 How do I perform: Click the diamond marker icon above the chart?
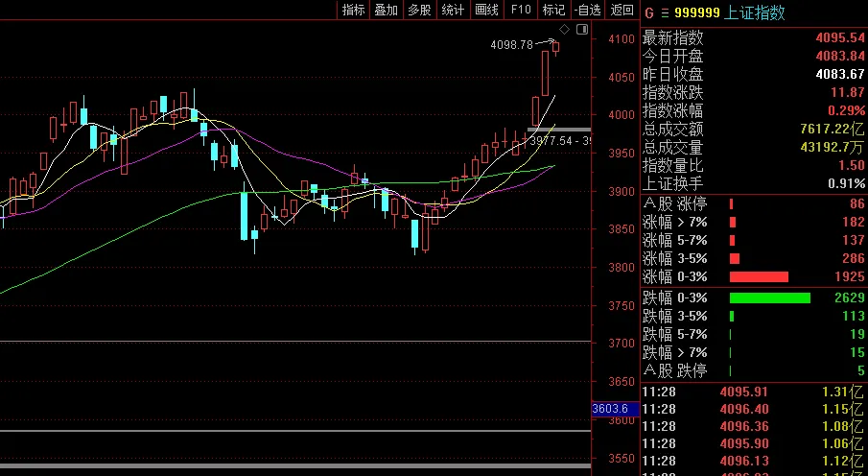pos(565,31)
